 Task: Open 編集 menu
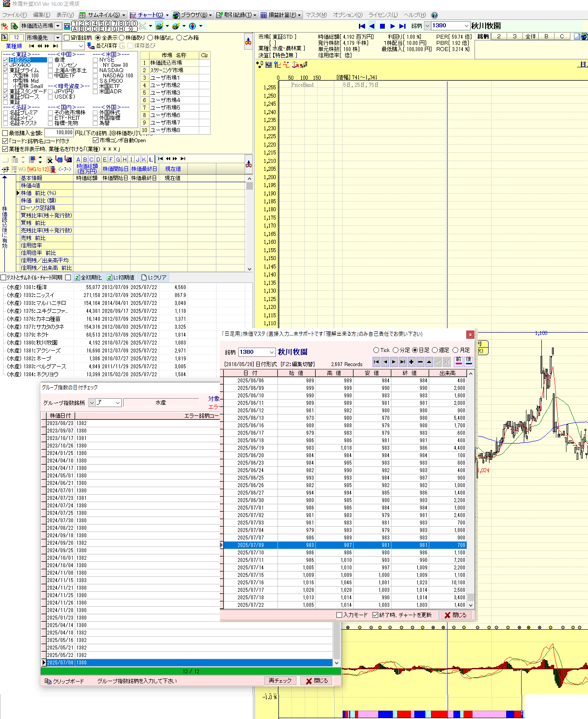[x=42, y=15]
